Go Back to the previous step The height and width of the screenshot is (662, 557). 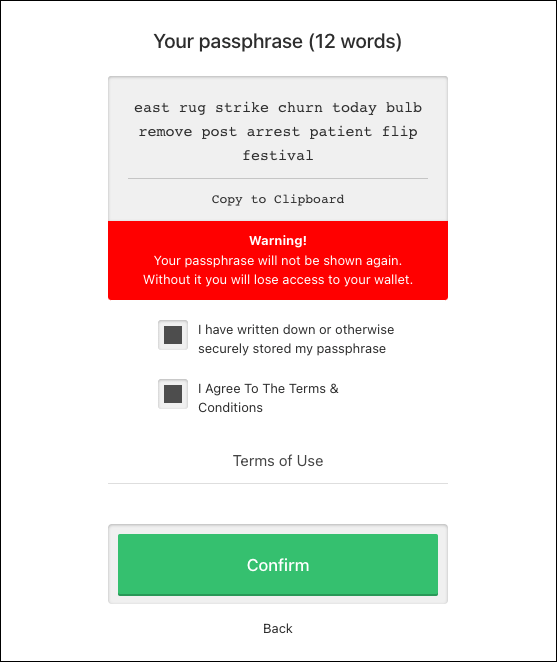278,629
